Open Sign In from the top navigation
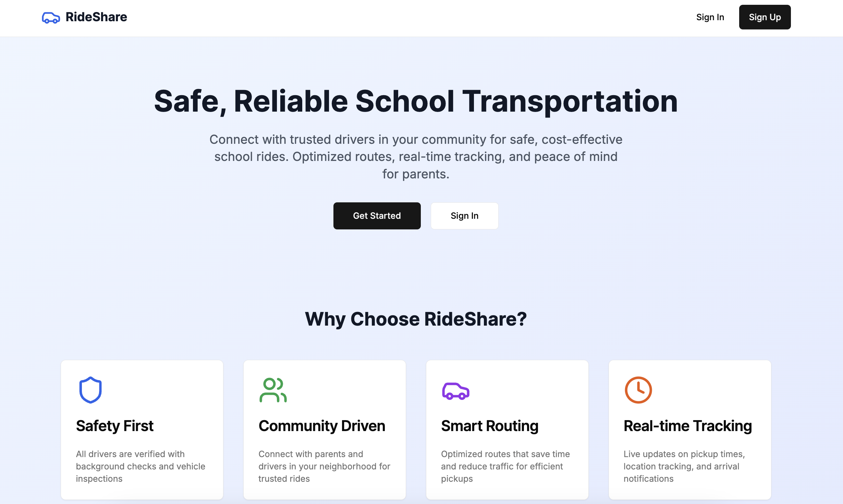 710,17
